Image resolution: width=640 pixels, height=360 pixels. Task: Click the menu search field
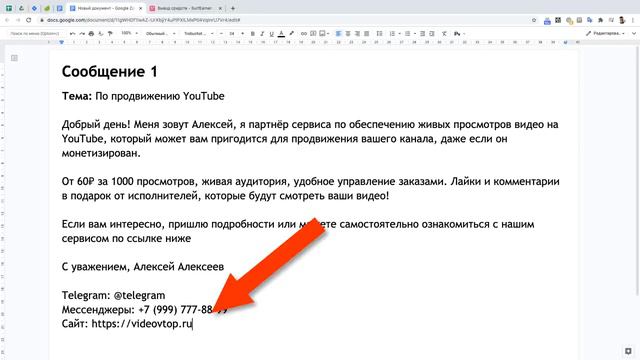pos(35,33)
